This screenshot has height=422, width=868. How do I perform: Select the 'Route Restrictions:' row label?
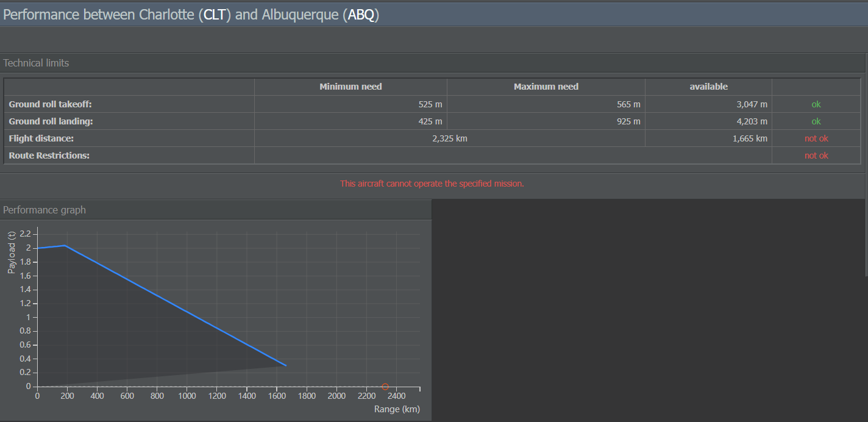(x=49, y=156)
